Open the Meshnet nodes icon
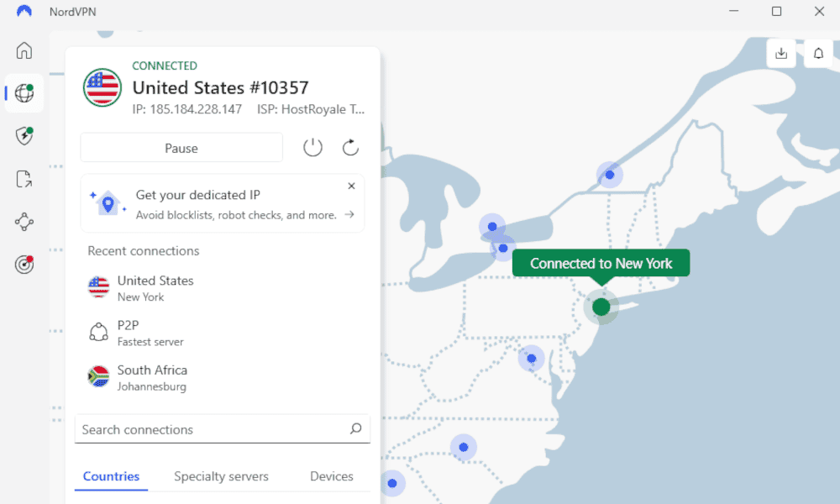The height and width of the screenshot is (504, 840). tap(24, 222)
